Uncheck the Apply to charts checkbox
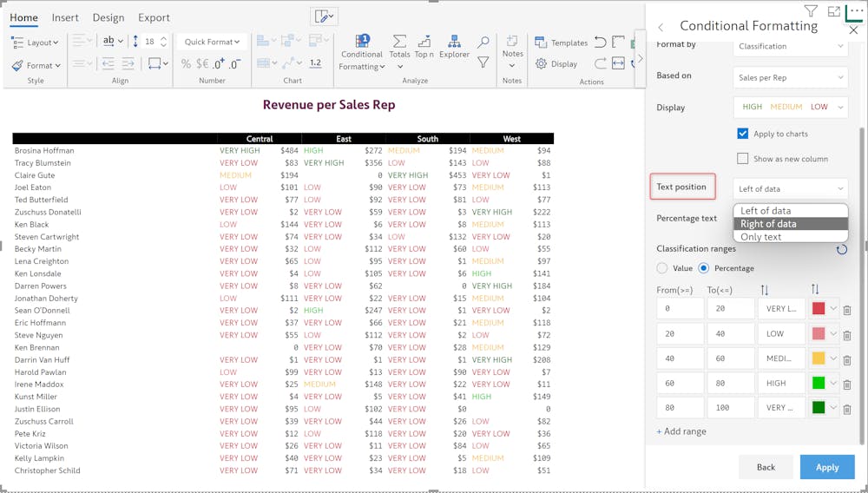The height and width of the screenshot is (493, 868). [x=742, y=134]
